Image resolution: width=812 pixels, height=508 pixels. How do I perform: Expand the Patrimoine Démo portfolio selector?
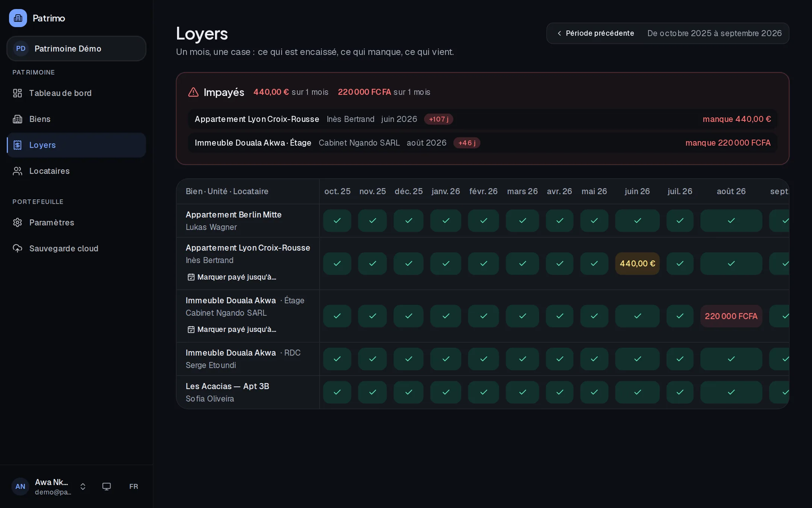[x=76, y=49]
